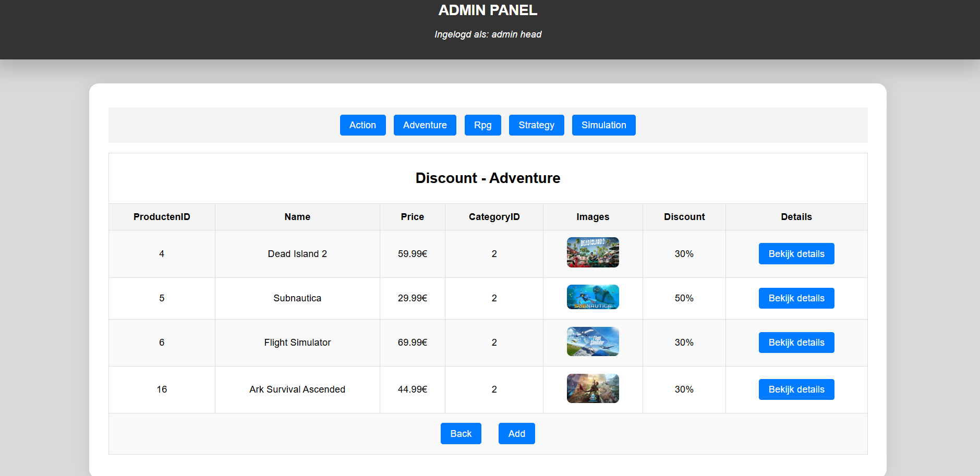
Task: Open details for Subnautica
Action: click(x=796, y=298)
